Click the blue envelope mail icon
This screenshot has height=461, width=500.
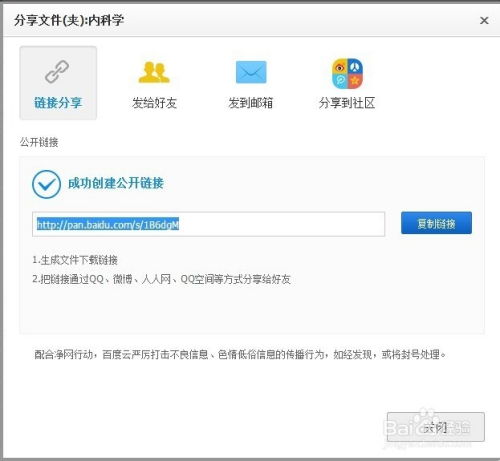click(x=251, y=72)
